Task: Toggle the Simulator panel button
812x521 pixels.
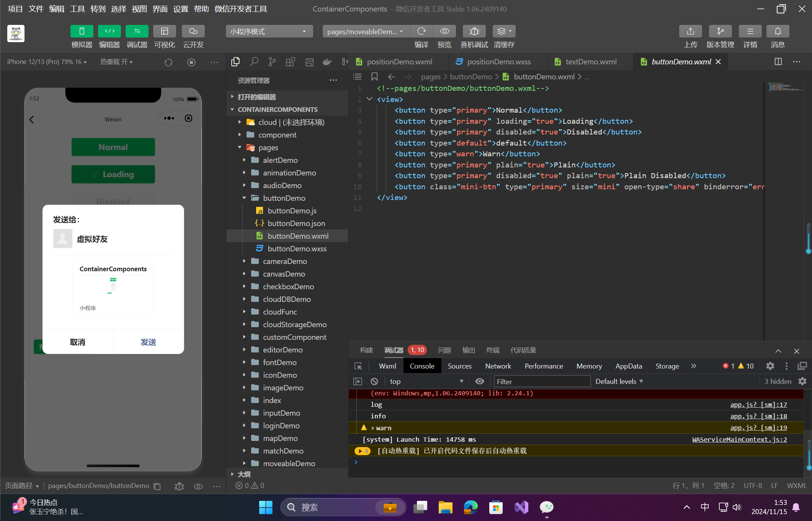Action: coord(82,31)
